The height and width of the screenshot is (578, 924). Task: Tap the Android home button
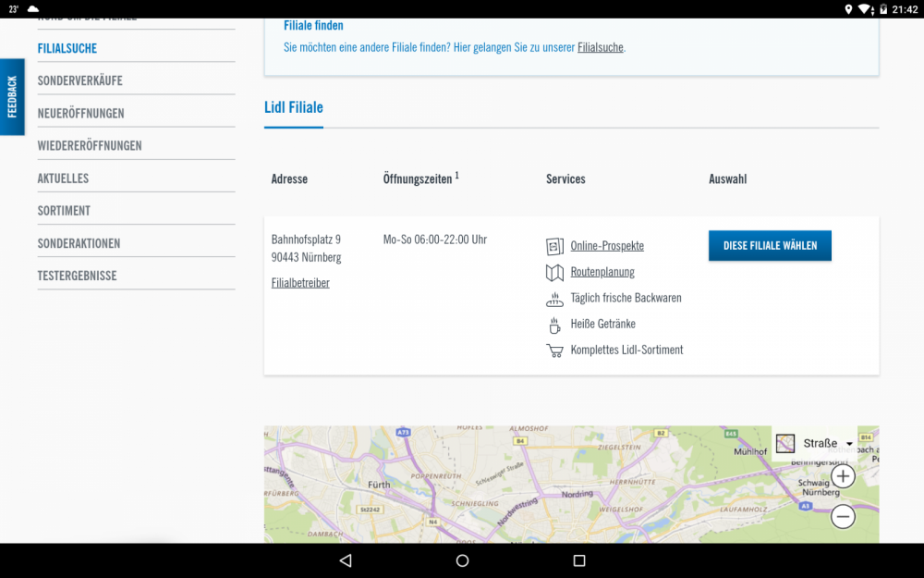(462, 560)
